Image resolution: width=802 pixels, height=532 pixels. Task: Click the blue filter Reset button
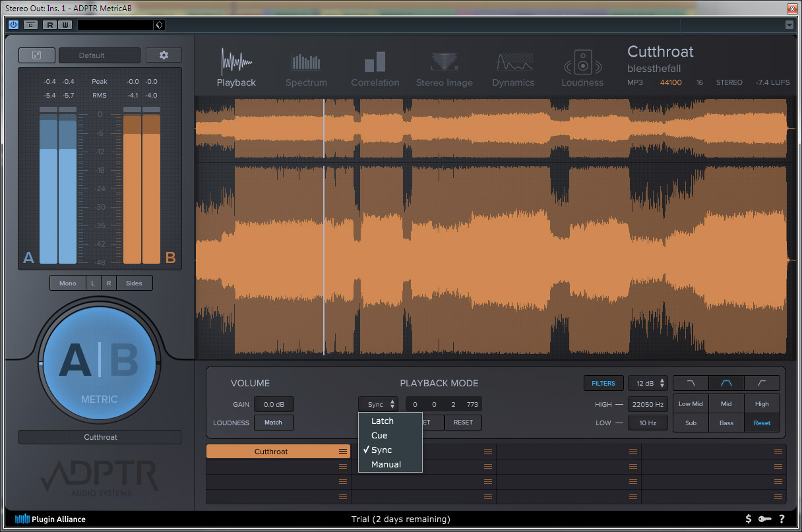click(762, 423)
